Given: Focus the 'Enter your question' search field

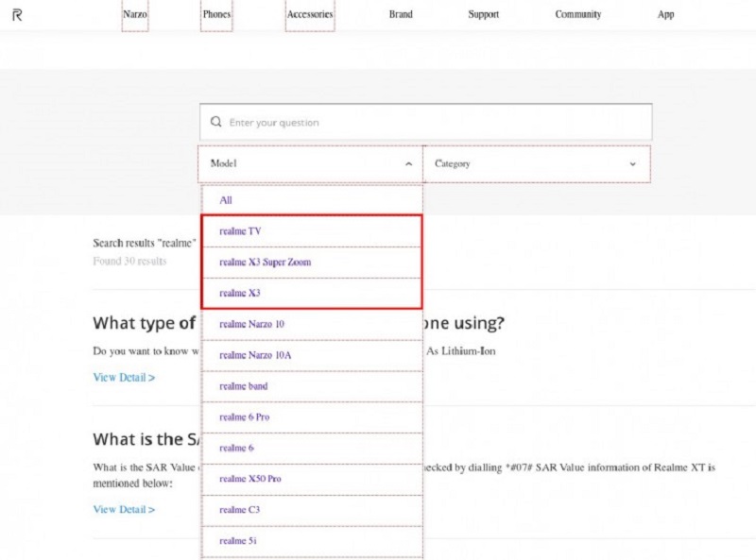Looking at the screenshot, I should tap(426, 122).
